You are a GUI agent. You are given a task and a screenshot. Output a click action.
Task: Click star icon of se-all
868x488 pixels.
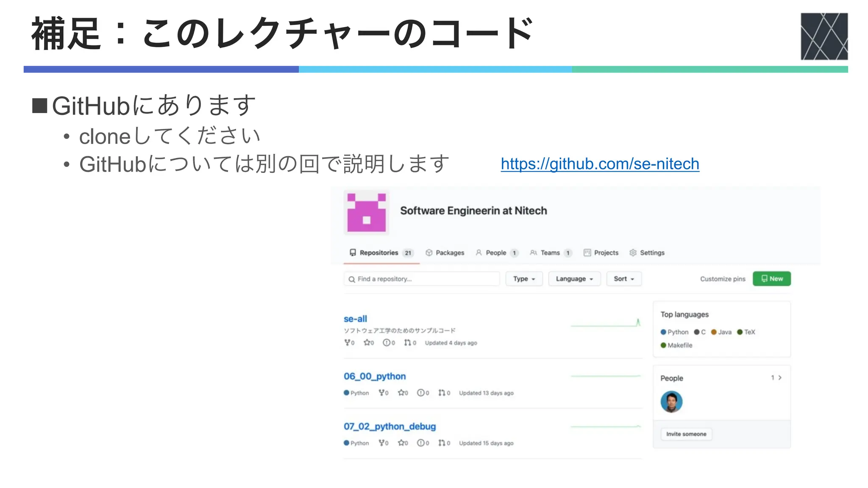click(367, 343)
